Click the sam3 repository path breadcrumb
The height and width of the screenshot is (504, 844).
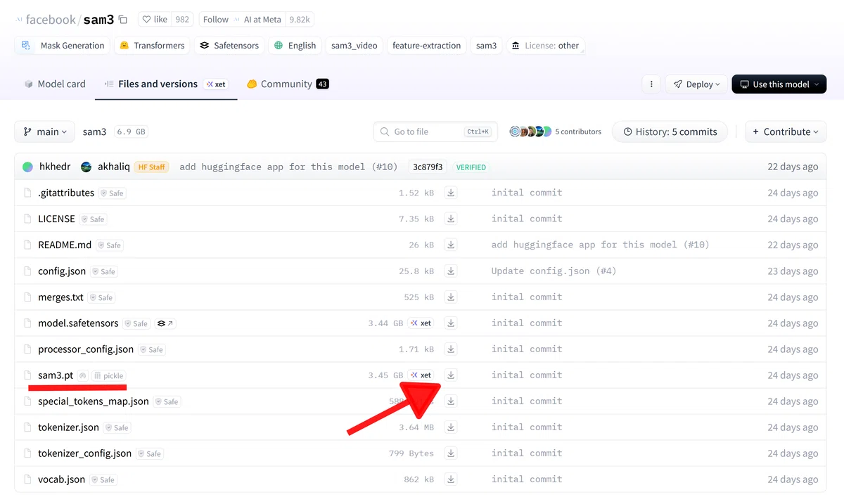pyautogui.click(x=94, y=131)
